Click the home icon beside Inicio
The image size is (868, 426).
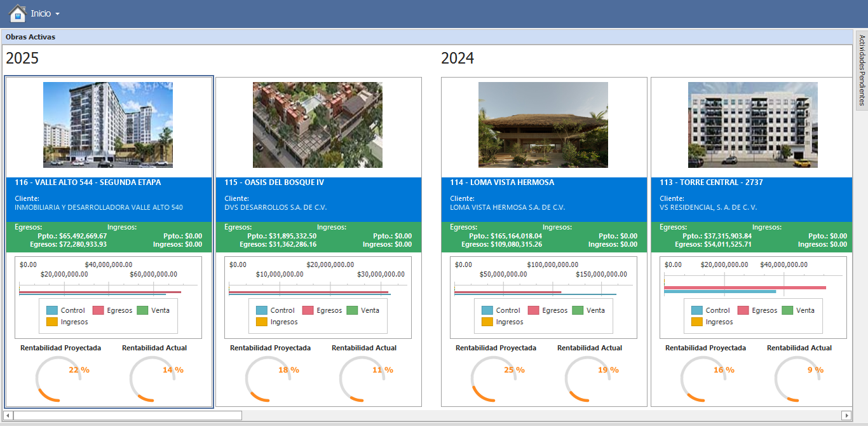(17, 13)
